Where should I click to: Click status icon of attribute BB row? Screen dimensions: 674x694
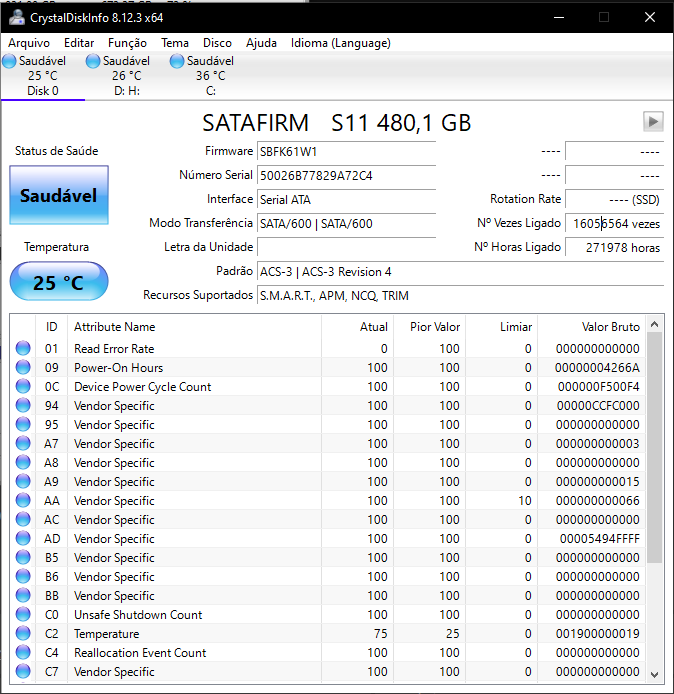point(23,595)
